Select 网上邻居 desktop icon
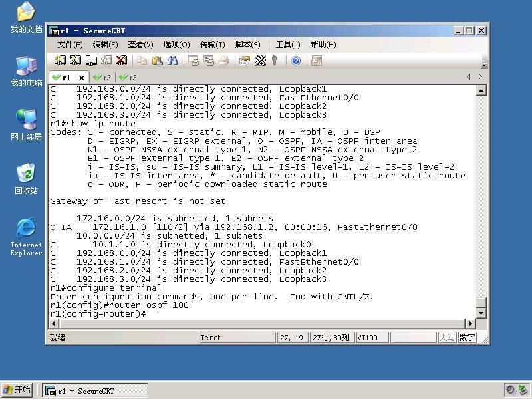Viewport: 532px width, 399px height. coord(26,125)
